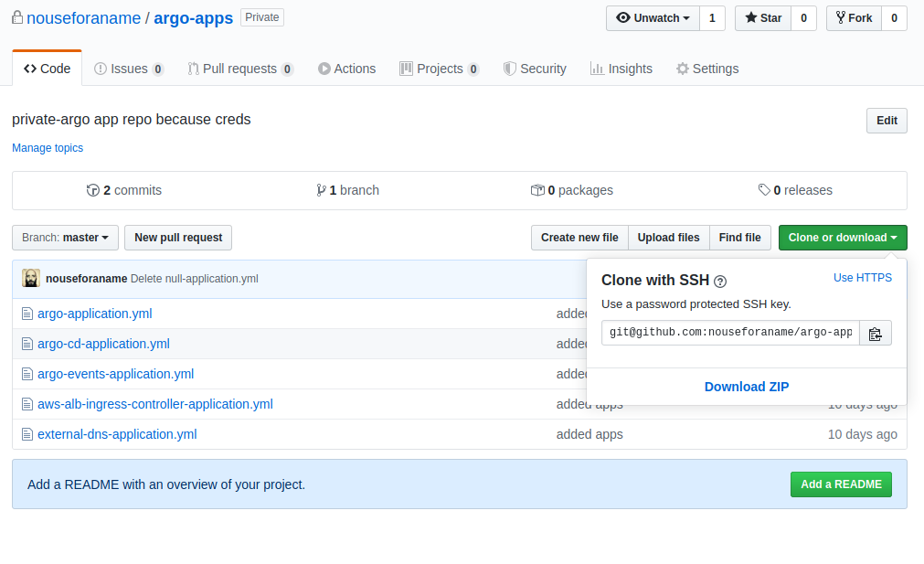Click 10 days ago on the external-dns-application.yml row
This screenshot has width=924, height=564.
(863, 434)
